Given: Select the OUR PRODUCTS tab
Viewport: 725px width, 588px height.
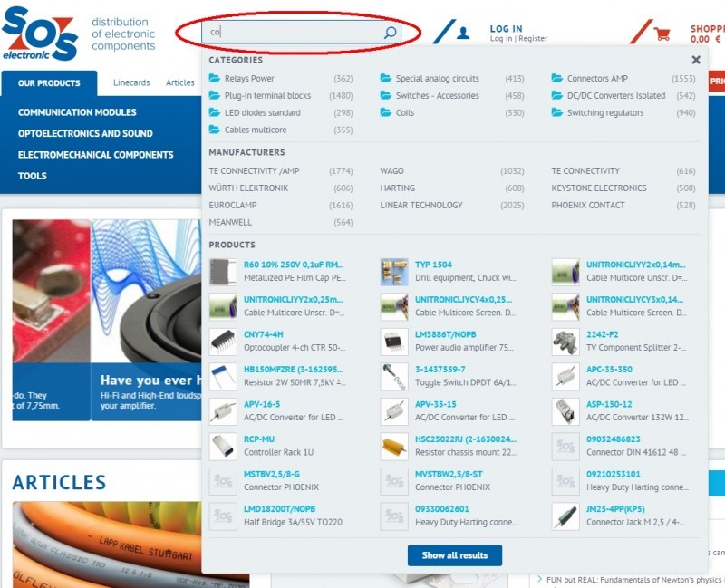Looking at the screenshot, I should (x=49, y=83).
